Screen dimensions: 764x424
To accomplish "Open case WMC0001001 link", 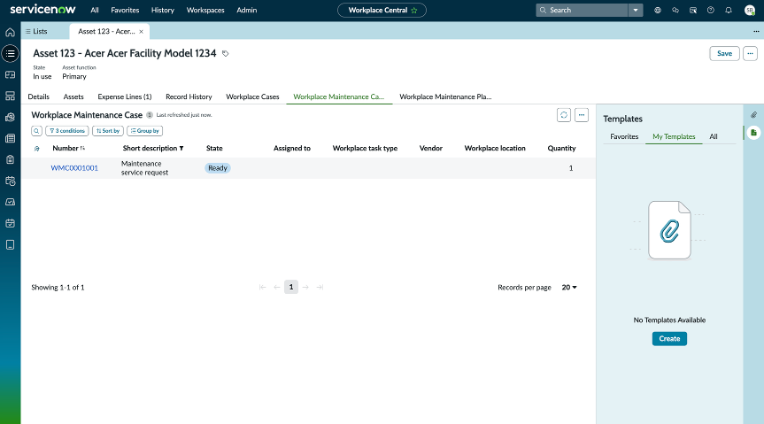I will pyautogui.click(x=75, y=168).
